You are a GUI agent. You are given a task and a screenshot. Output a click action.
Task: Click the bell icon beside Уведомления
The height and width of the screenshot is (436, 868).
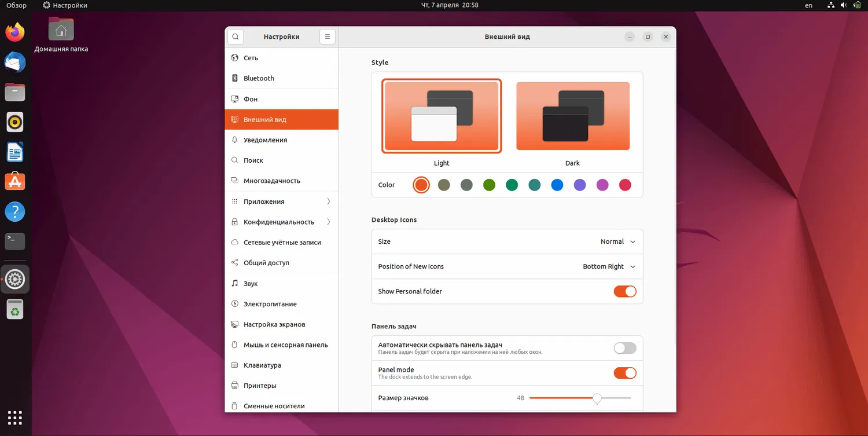(235, 140)
